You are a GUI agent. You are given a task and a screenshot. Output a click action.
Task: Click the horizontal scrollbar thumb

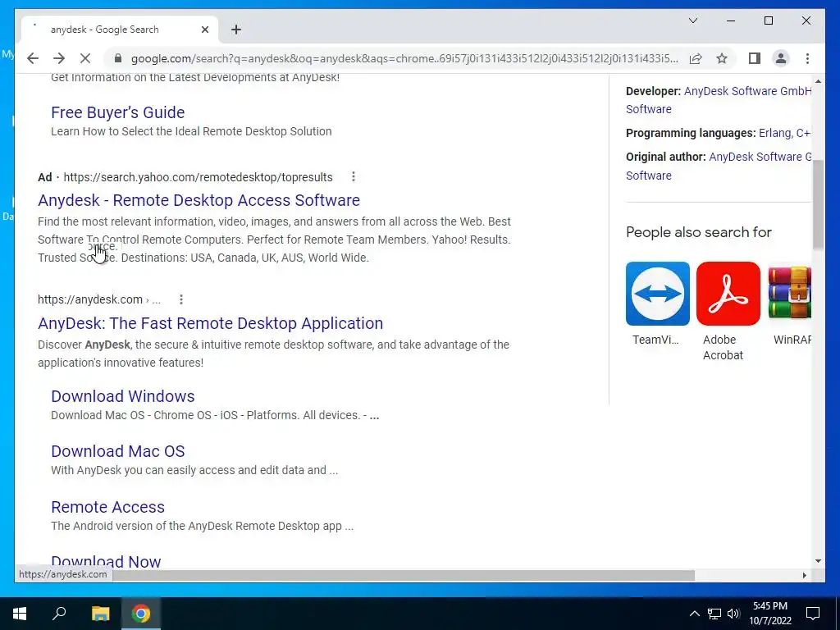pos(404,575)
